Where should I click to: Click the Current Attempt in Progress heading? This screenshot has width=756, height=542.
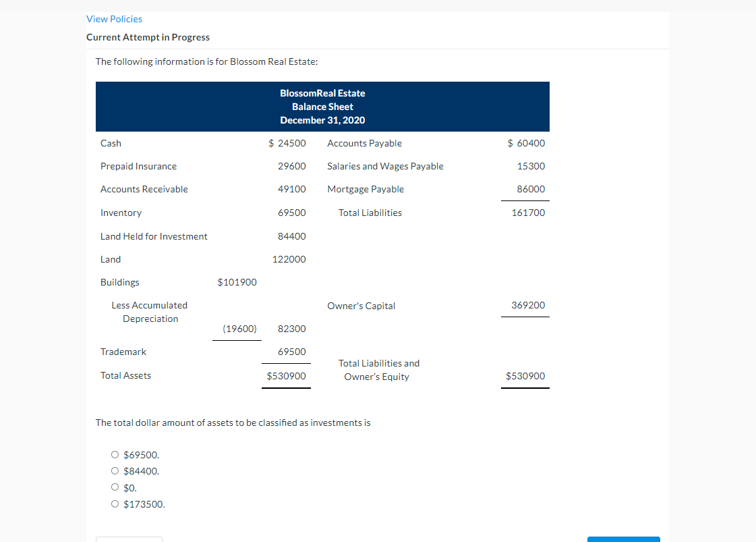point(148,37)
